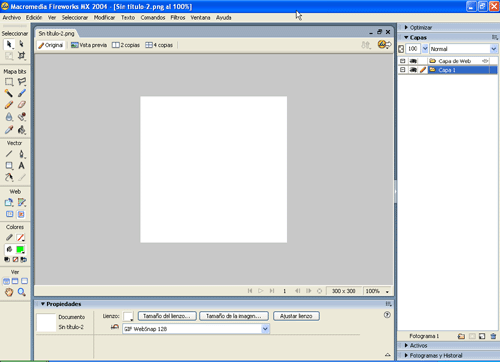This screenshot has height=362, width=500.
Task: Select the Line tool
Action: point(9,154)
